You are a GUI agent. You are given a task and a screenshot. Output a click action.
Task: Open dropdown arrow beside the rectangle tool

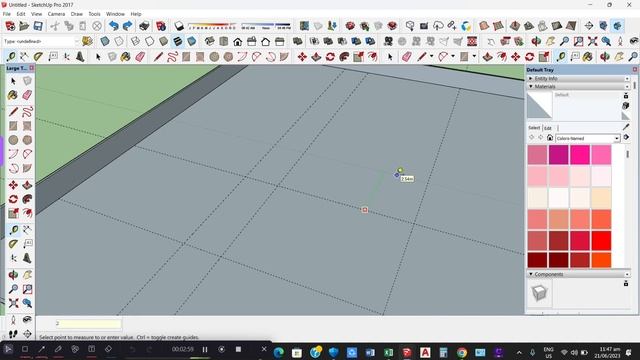[x=474, y=57]
